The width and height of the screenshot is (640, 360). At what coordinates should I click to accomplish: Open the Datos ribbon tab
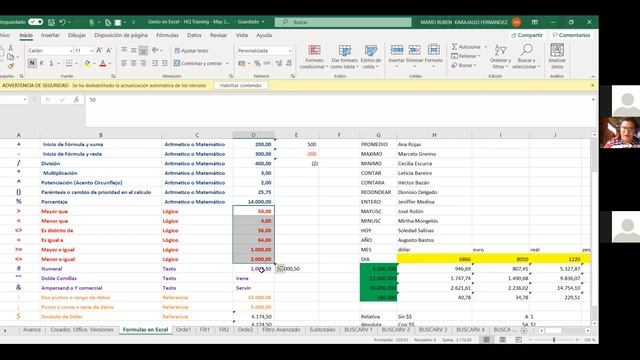(x=194, y=35)
